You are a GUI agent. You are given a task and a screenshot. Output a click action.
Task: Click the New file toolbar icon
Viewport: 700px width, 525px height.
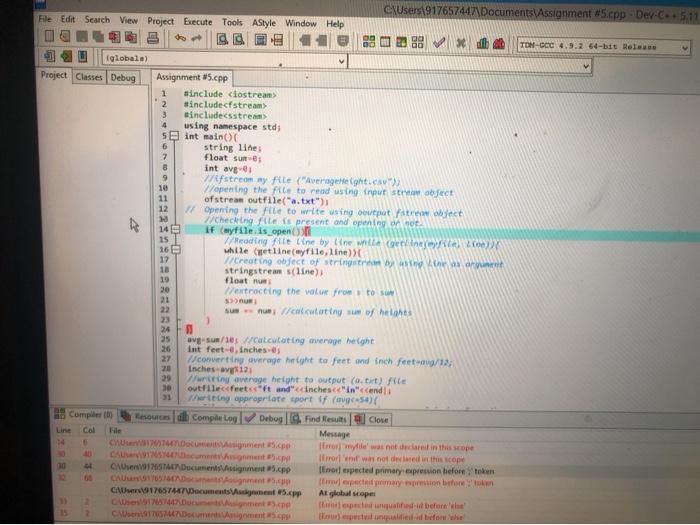pos(49,36)
